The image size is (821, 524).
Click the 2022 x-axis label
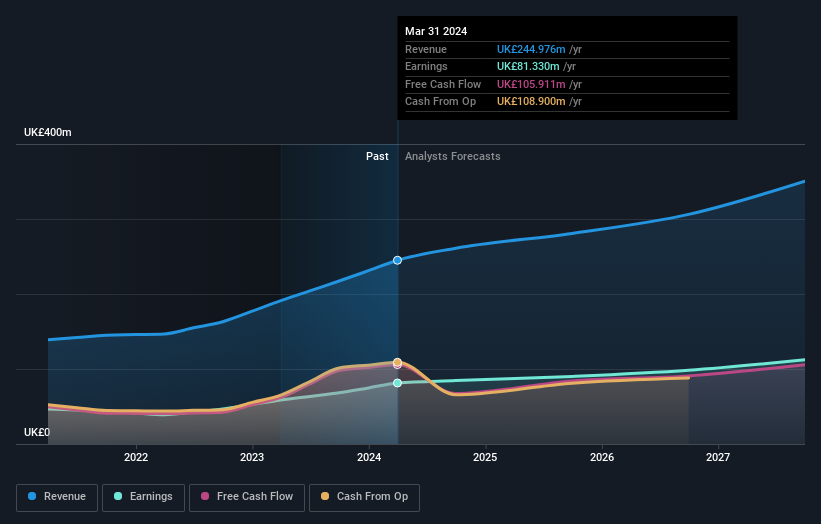(x=136, y=458)
